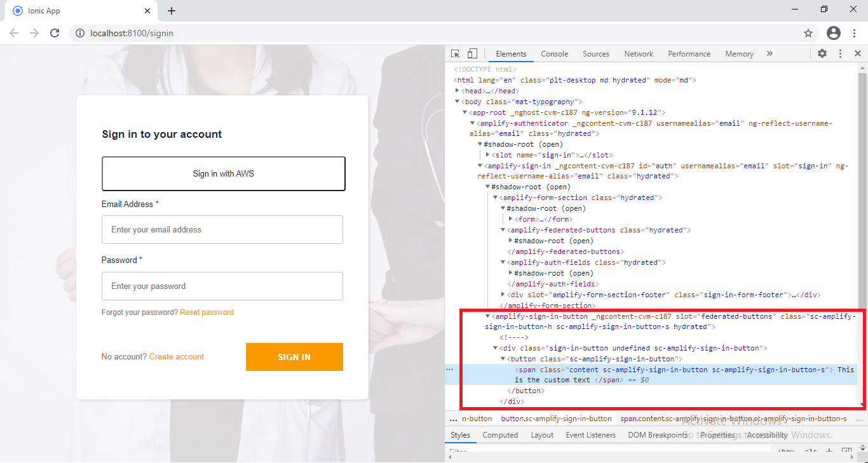Click inside the email address input field

[x=222, y=229]
